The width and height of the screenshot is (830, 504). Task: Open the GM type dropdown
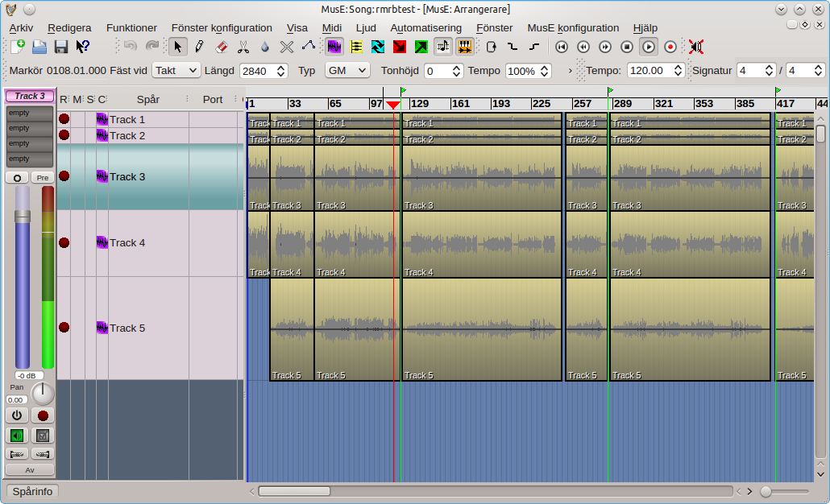click(347, 71)
